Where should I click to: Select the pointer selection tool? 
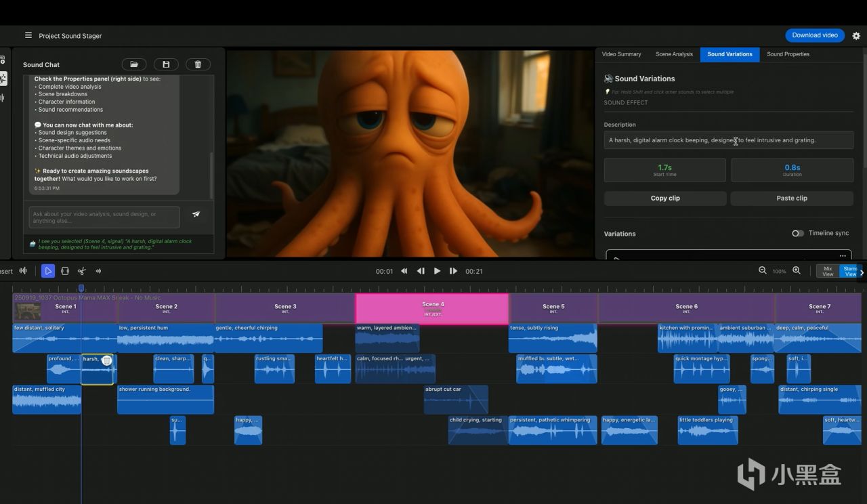tap(47, 271)
